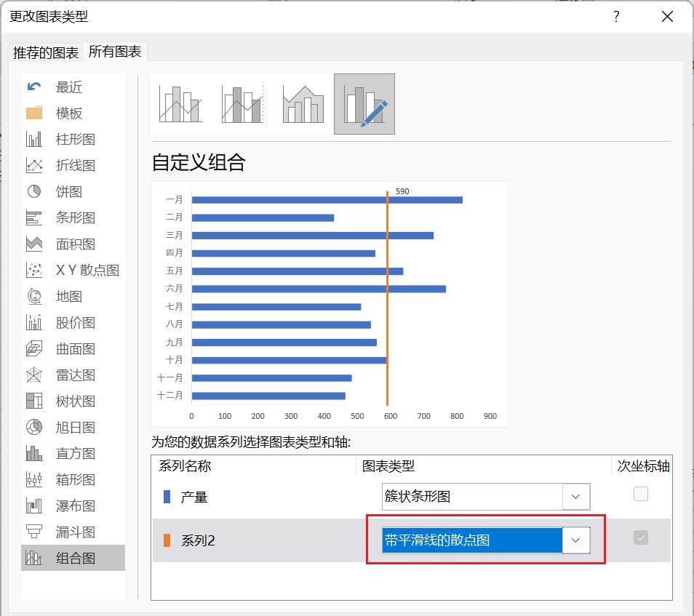Screen dimensions: 694x616
Task: Pick stacked area-column combo subtype
Action: 303,104
